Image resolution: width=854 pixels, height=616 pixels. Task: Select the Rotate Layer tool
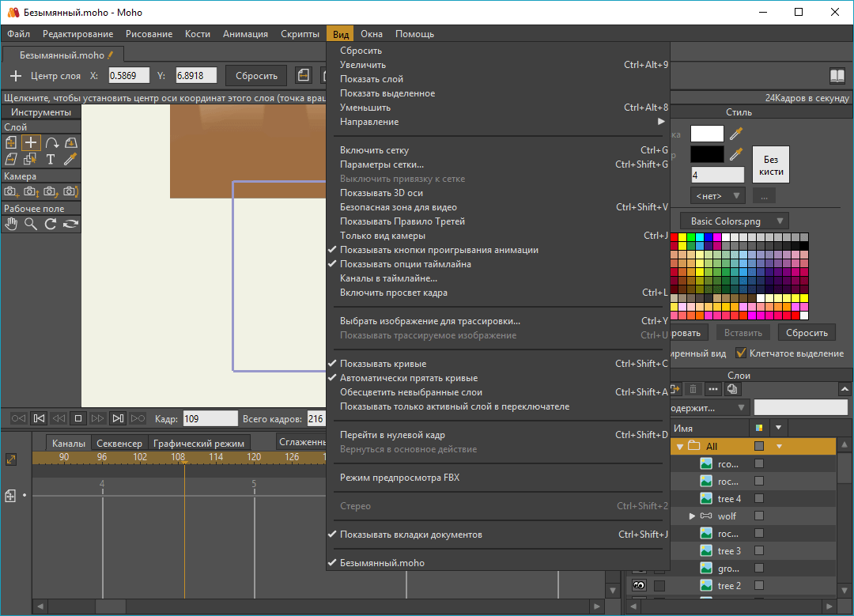click(x=51, y=143)
